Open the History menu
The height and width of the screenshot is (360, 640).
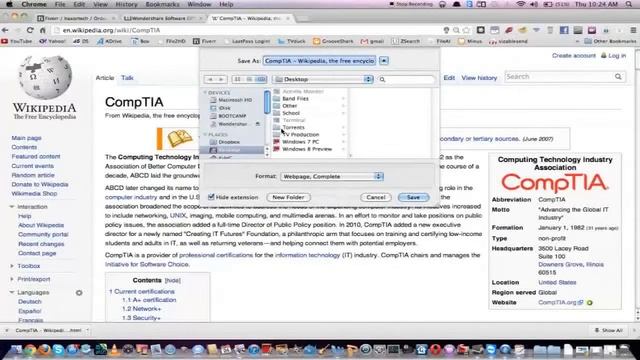(126, 4)
